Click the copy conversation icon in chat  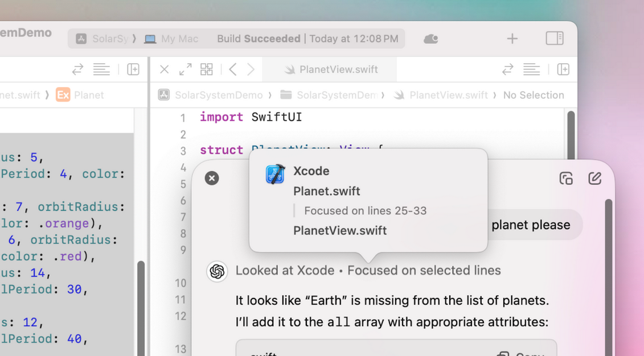565,179
